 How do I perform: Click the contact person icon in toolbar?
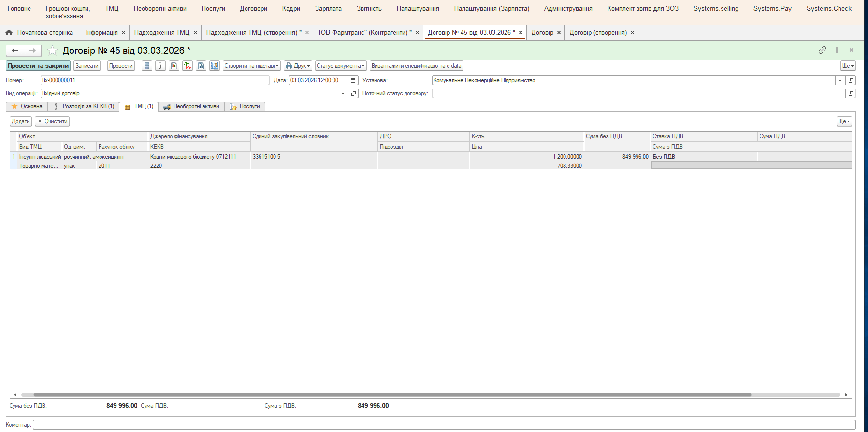pyautogui.click(x=215, y=66)
